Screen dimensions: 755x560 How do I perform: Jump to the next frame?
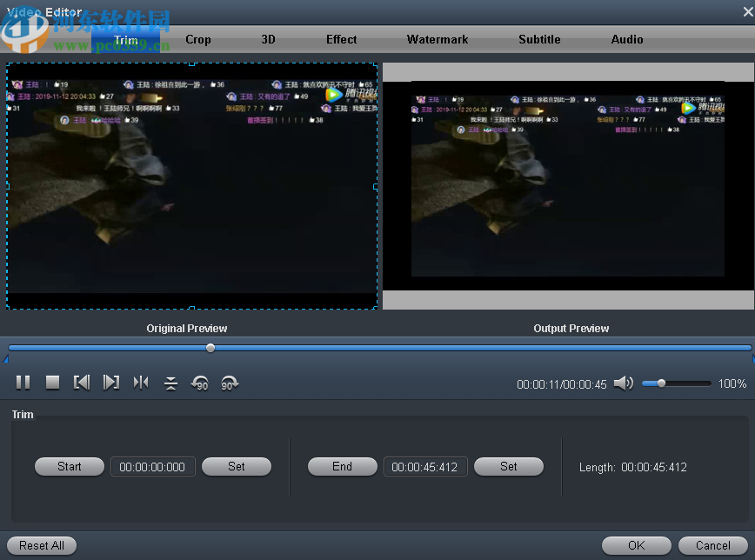(111, 383)
